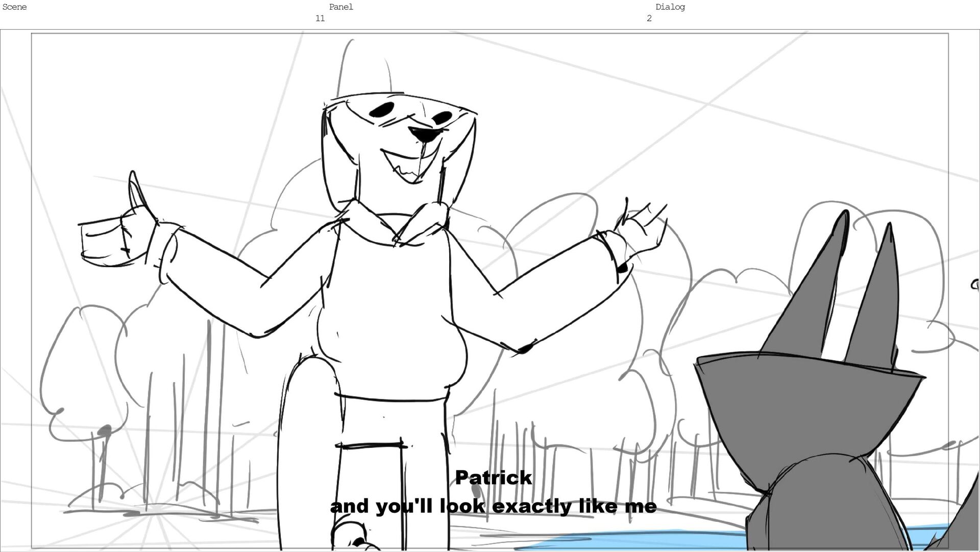Select the panel number 11
The height and width of the screenshot is (552, 980).
pos(320,18)
